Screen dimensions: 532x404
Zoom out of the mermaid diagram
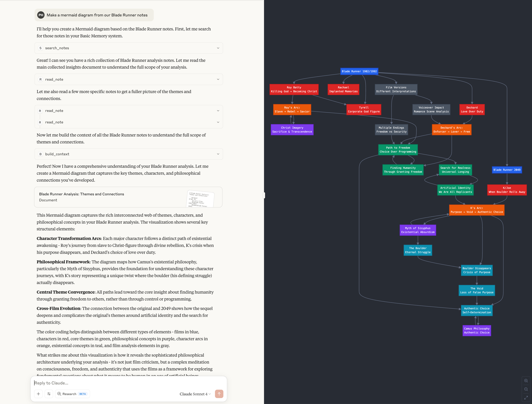point(526,389)
